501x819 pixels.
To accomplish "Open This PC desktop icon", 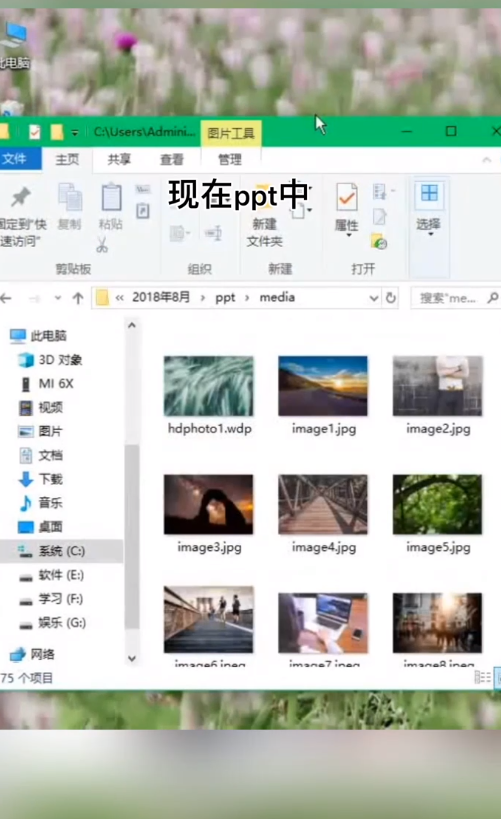I will tap(13, 46).
